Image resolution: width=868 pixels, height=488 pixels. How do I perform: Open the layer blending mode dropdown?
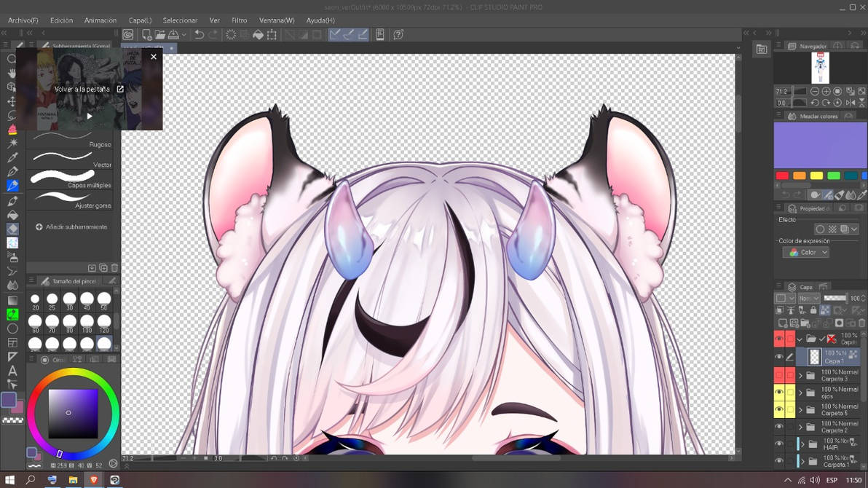click(x=809, y=298)
